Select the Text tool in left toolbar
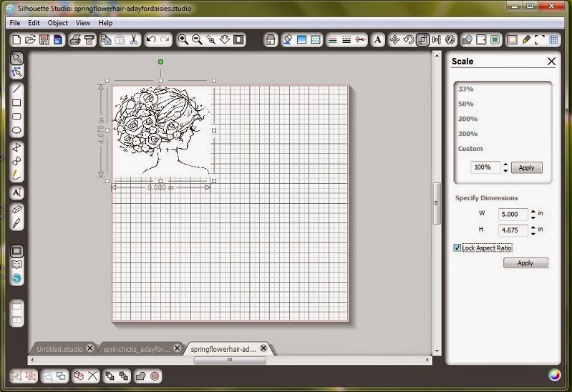 coord(16,192)
